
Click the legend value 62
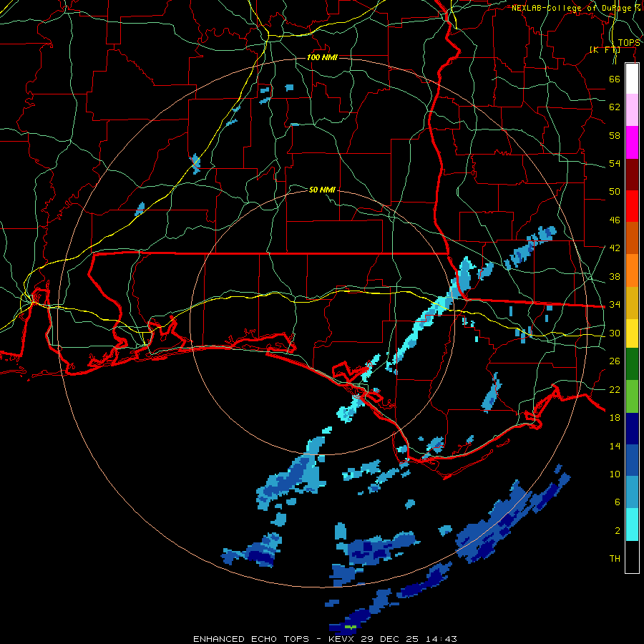(x=615, y=107)
